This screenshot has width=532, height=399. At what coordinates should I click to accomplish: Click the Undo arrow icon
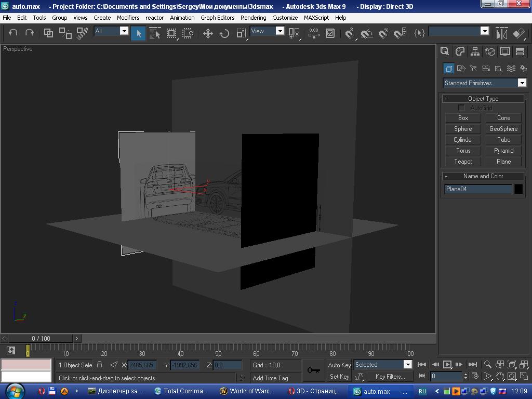pos(13,33)
